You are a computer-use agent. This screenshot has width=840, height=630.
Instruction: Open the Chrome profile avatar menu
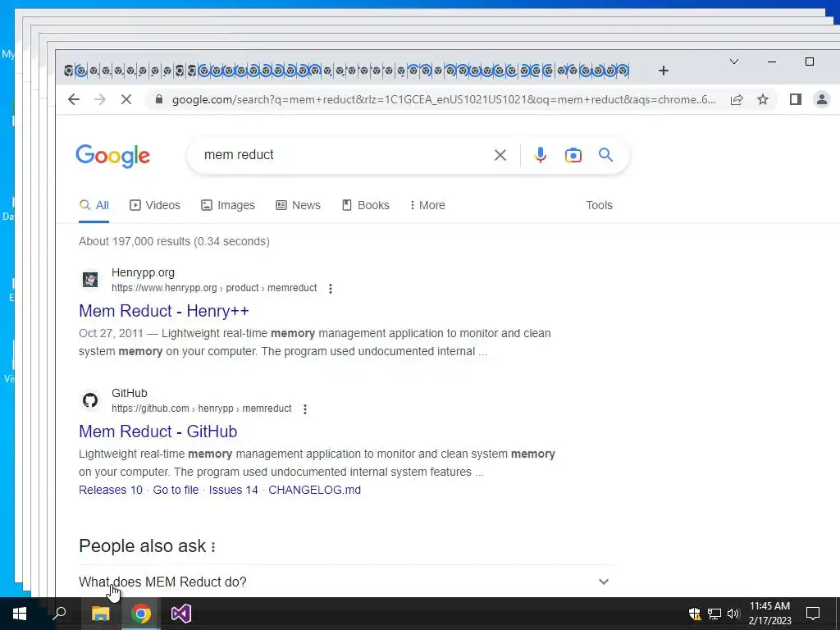point(822,99)
